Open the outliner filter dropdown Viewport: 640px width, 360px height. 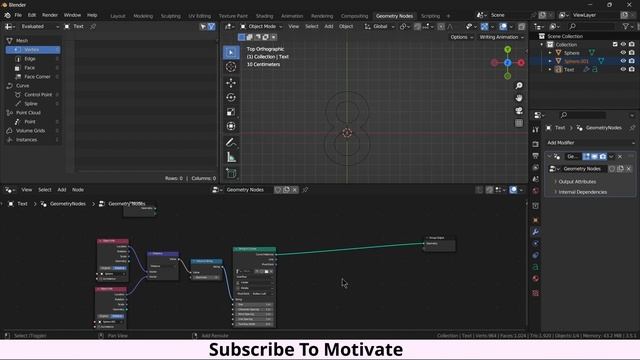coord(627,27)
